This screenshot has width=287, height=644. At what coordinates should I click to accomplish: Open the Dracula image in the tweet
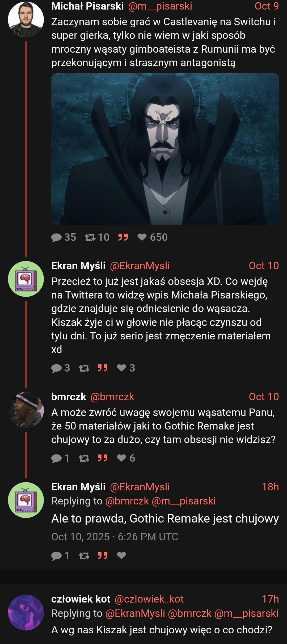tap(165, 149)
